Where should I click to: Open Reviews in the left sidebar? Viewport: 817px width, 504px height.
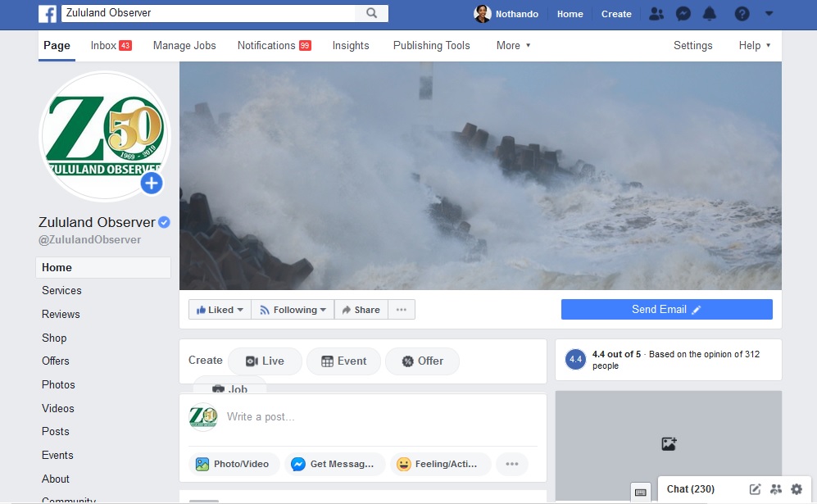[61, 314]
